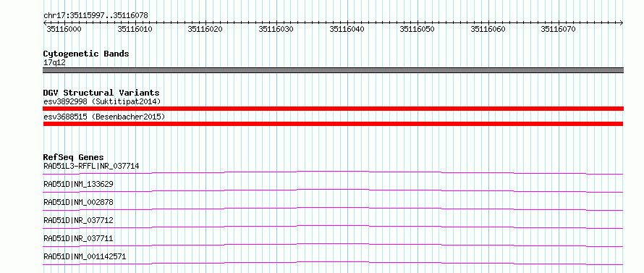Image resolution: width=644 pixels, height=273 pixels.
Task: Click ruler position 35116040
Action: click(347, 29)
